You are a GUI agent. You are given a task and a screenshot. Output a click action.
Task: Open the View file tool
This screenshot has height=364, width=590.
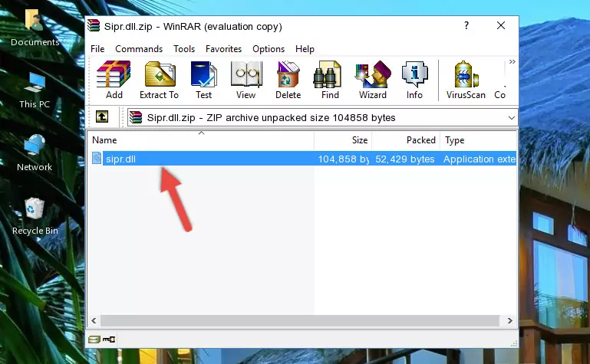pos(246,80)
